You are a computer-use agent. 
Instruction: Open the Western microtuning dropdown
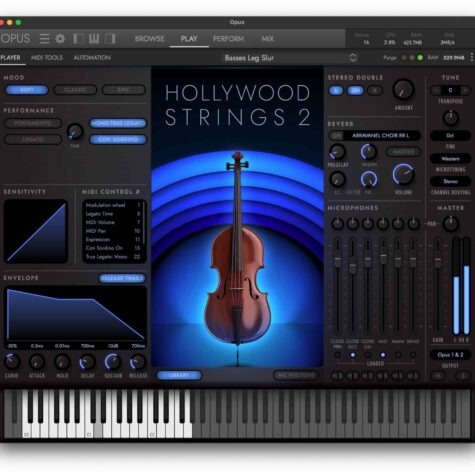(450, 159)
